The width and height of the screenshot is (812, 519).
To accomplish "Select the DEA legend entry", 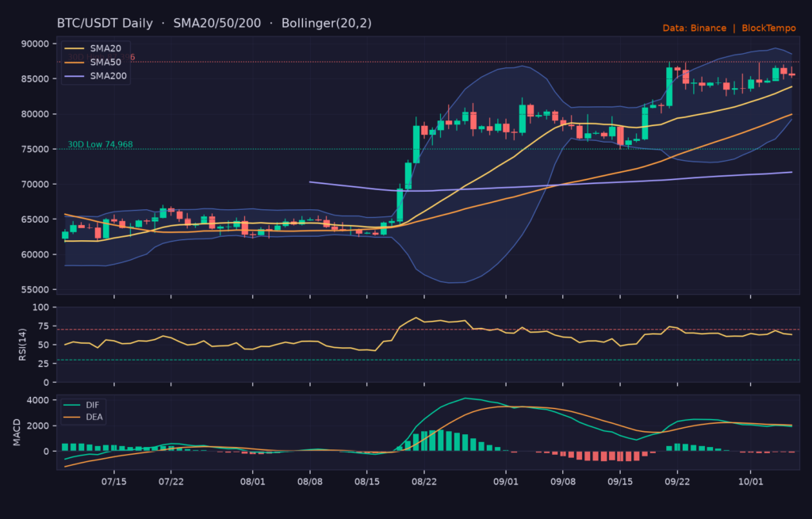I will click(82, 417).
